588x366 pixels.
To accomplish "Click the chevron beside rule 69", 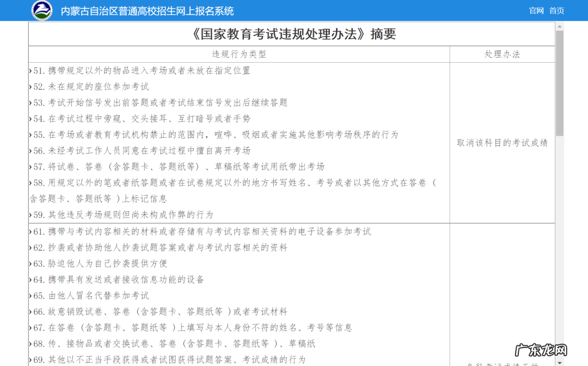I will (32, 359).
